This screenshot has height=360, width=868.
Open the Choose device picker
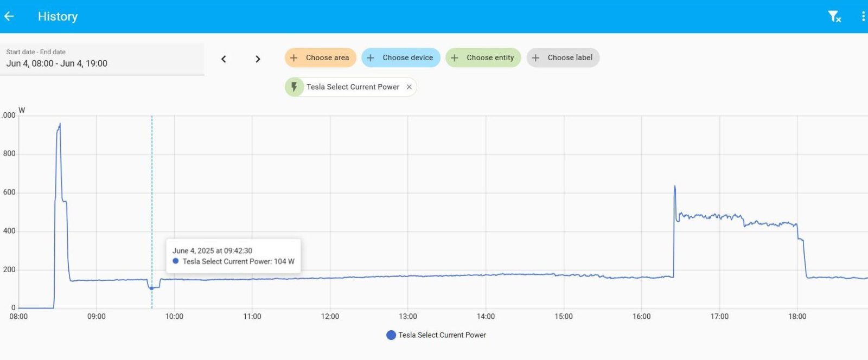(x=401, y=57)
